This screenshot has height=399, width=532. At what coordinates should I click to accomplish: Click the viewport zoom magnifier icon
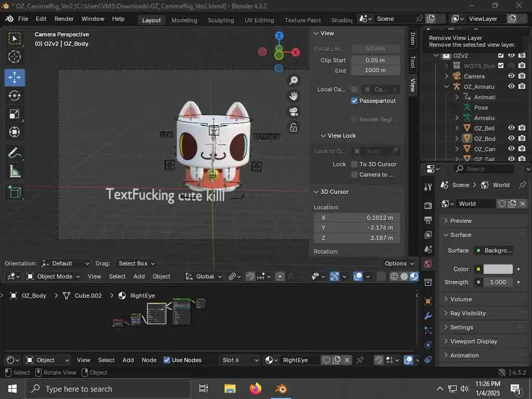294,81
